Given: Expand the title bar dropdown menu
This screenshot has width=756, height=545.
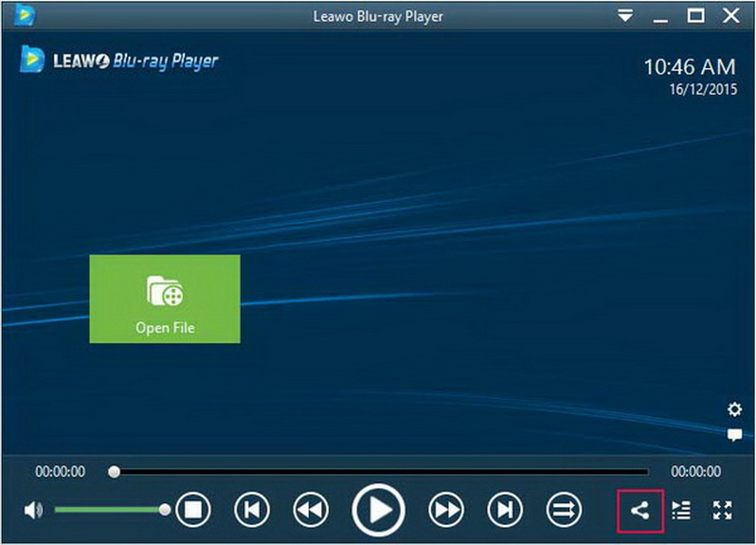Looking at the screenshot, I should 624,15.
